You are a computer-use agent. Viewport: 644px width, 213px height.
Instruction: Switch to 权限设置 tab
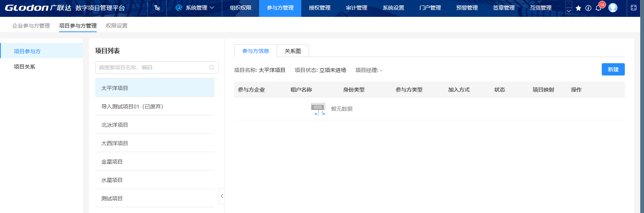[117, 26]
